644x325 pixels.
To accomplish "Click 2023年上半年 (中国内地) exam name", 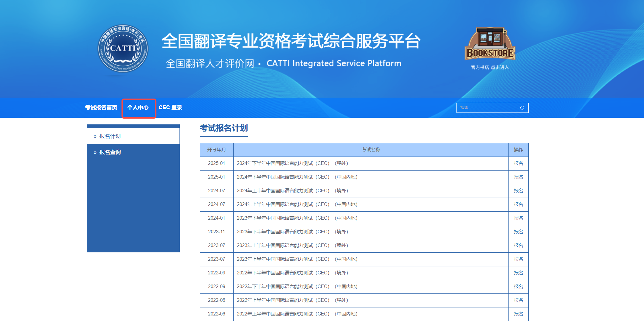I will pos(297,259).
